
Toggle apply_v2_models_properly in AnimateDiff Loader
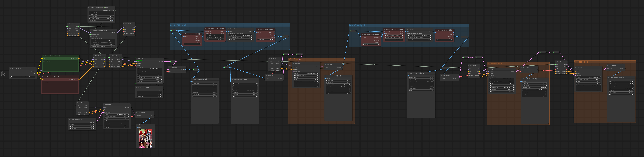[x=114, y=46]
